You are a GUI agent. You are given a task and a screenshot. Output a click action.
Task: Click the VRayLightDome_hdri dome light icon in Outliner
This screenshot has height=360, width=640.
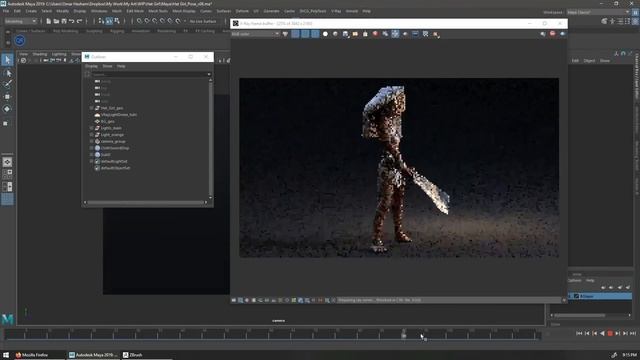tap(97, 115)
